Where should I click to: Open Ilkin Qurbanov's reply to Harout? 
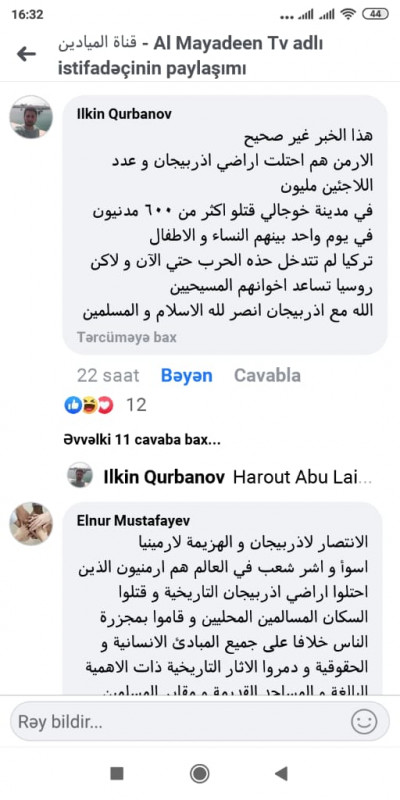click(238, 477)
